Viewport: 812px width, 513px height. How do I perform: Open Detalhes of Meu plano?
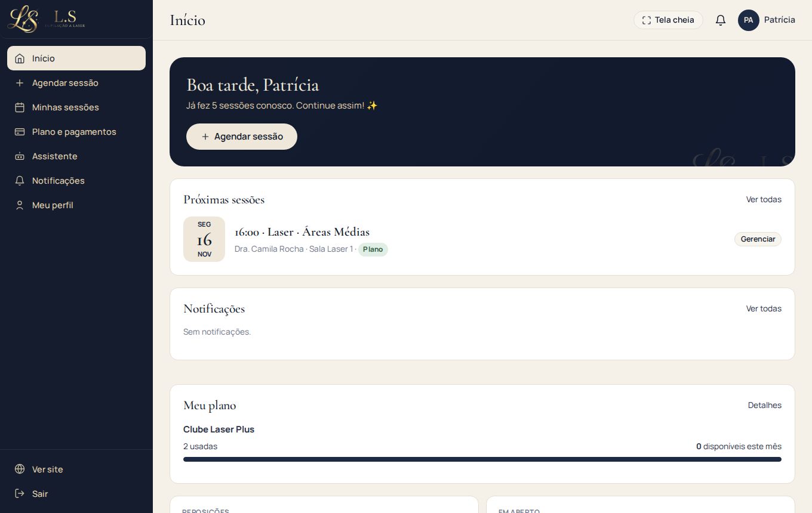(x=765, y=405)
